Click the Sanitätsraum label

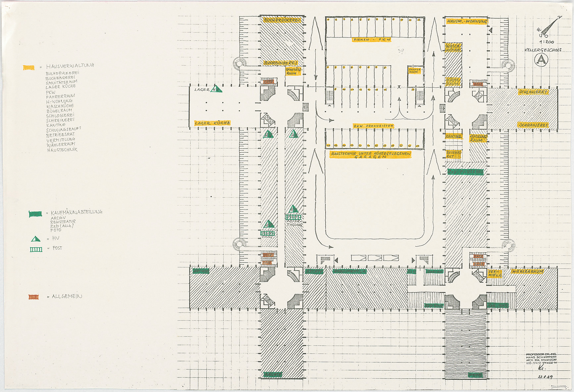(293, 72)
